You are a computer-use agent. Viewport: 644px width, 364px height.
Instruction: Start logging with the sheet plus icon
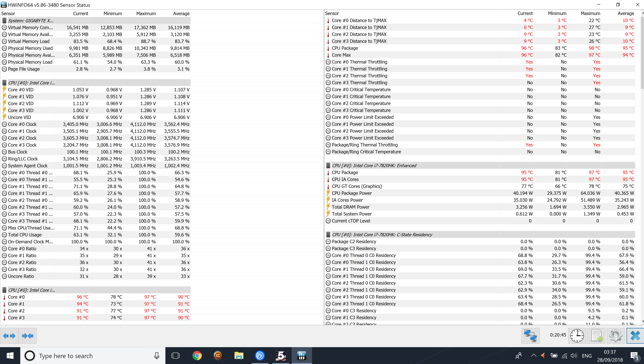tap(597, 336)
